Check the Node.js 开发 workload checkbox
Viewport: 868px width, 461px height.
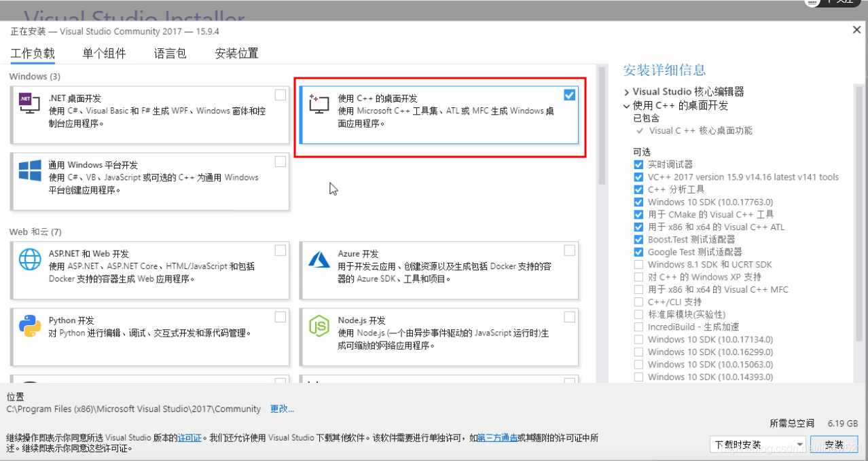pos(569,317)
